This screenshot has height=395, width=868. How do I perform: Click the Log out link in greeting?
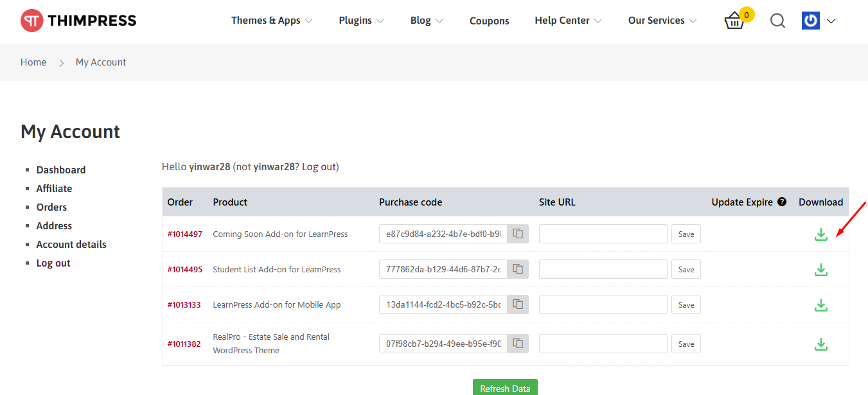click(319, 167)
